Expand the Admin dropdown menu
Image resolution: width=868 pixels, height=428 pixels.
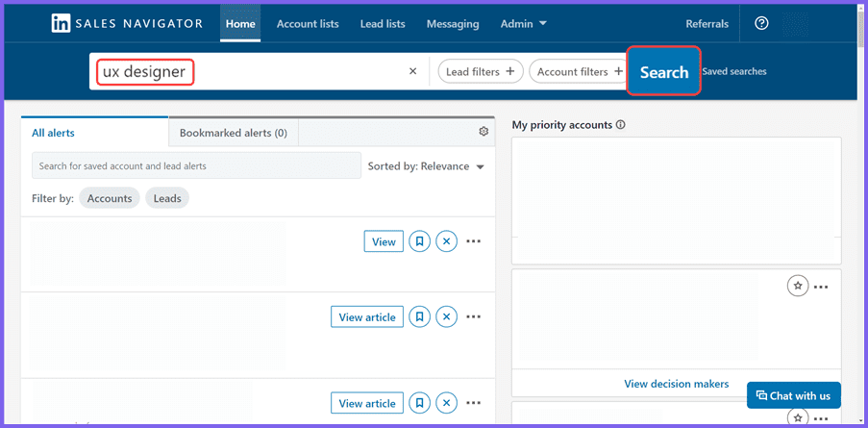coord(524,24)
